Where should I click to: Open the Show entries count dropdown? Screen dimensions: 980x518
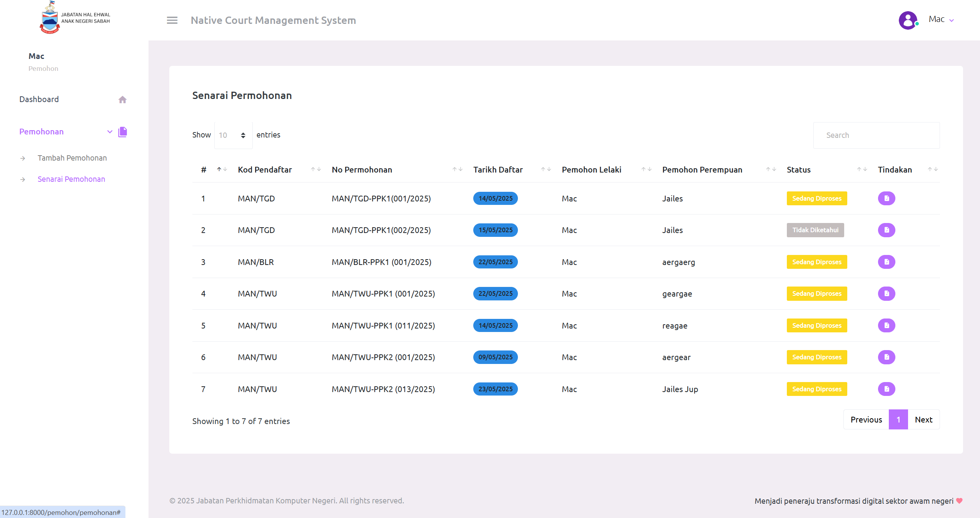click(233, 135)
